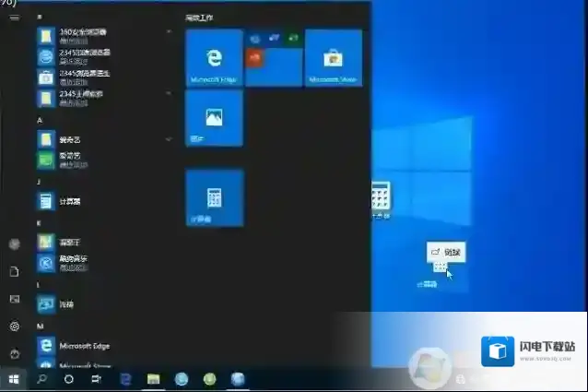Screen dimensions: 588x392
Task: Click the 高效工作 tile group title
Action: click(x=199, y=18)
